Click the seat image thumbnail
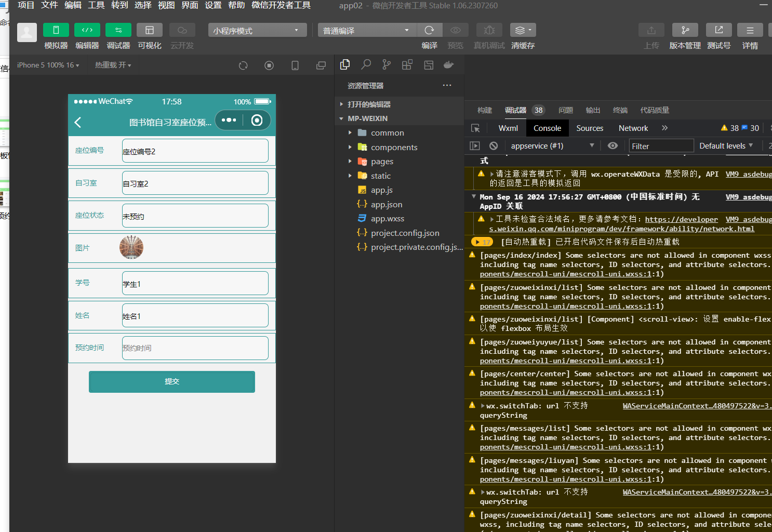This screenshot has height=532, width=772. [131, 247]
